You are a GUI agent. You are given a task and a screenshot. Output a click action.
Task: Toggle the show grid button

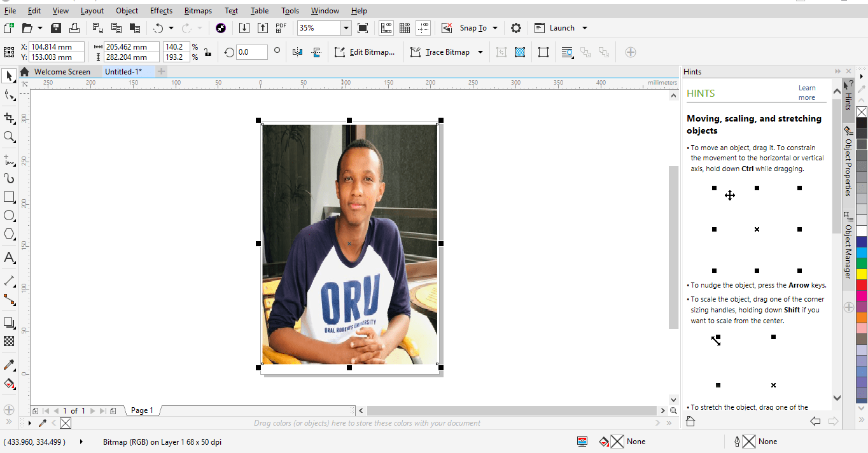404,28
